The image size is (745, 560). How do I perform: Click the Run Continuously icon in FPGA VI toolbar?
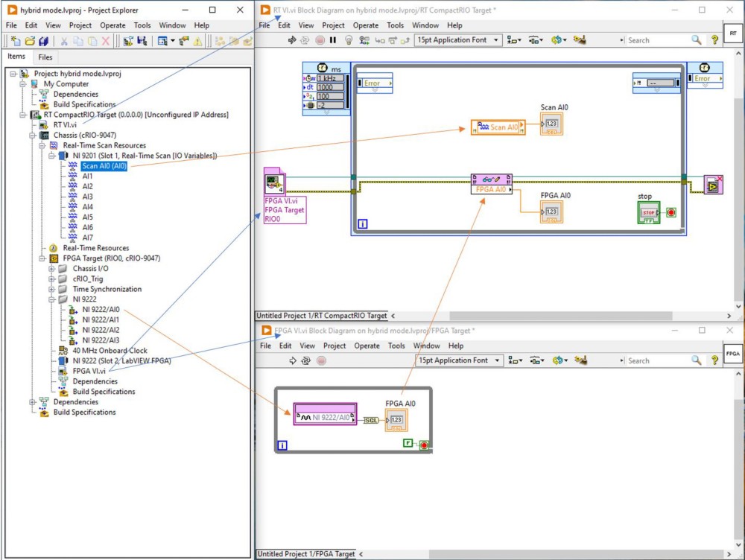click(x=306, y=360)
